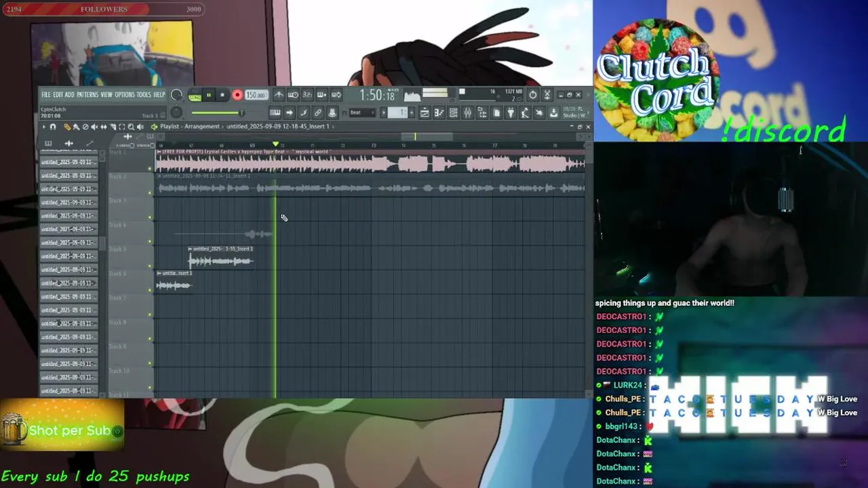The height and width of the screenshot is (488, 868).
Task: Select the Playback speaker tool in Playlist
Action: click(x=140, y=127)
